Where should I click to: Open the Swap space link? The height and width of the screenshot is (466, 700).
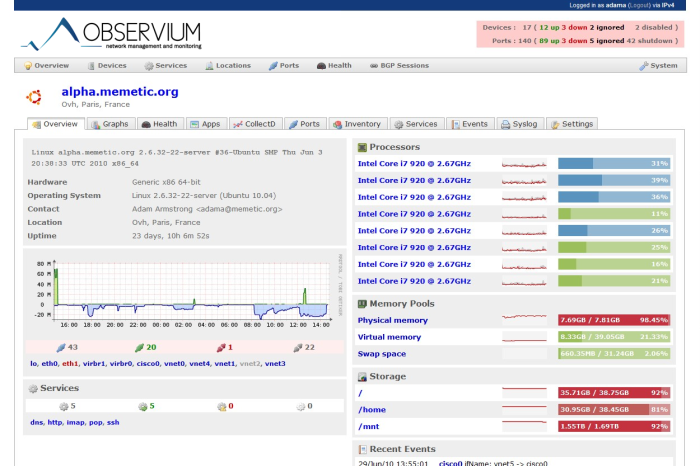pyautogui.click(x=382, y=354)
